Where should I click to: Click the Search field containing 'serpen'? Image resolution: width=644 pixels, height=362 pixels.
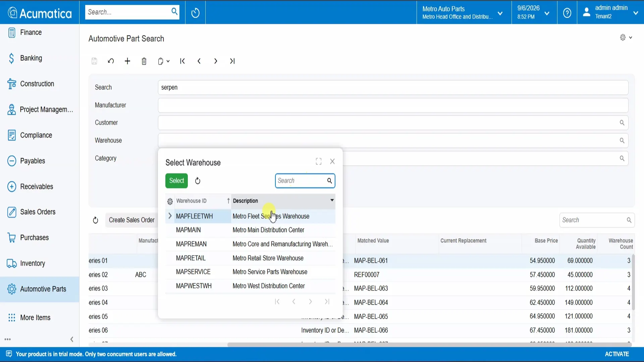(x=393, y=87)
